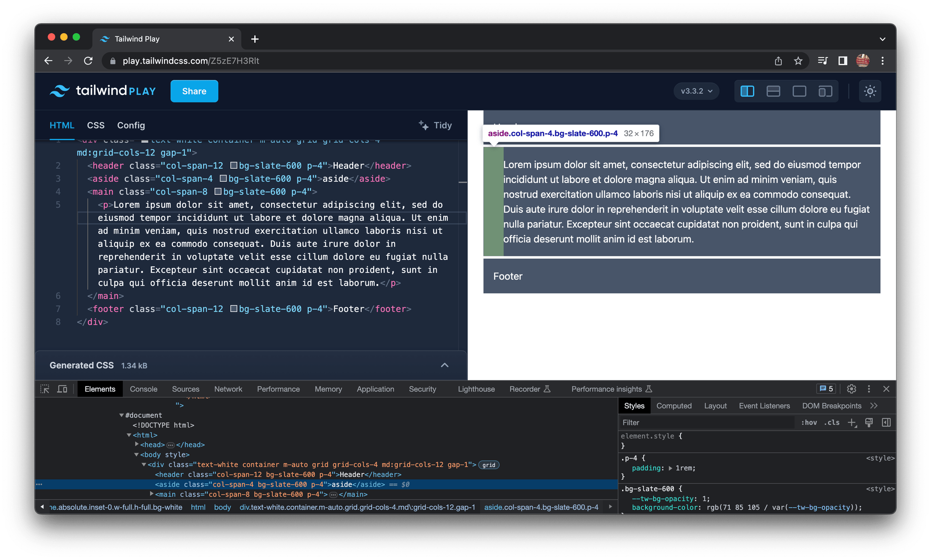
Task: Open DevTools settings gear icon
Action: (x=851, y=389)
